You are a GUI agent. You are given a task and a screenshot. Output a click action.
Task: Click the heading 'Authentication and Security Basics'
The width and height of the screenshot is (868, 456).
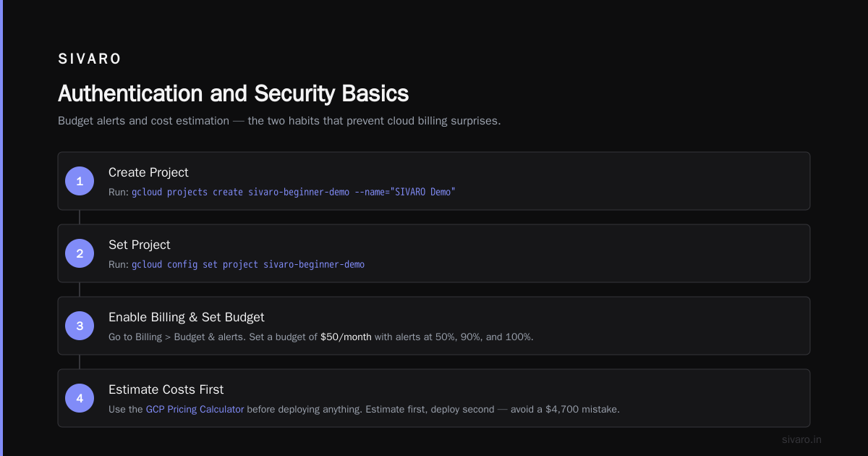[x=233, y=93]
